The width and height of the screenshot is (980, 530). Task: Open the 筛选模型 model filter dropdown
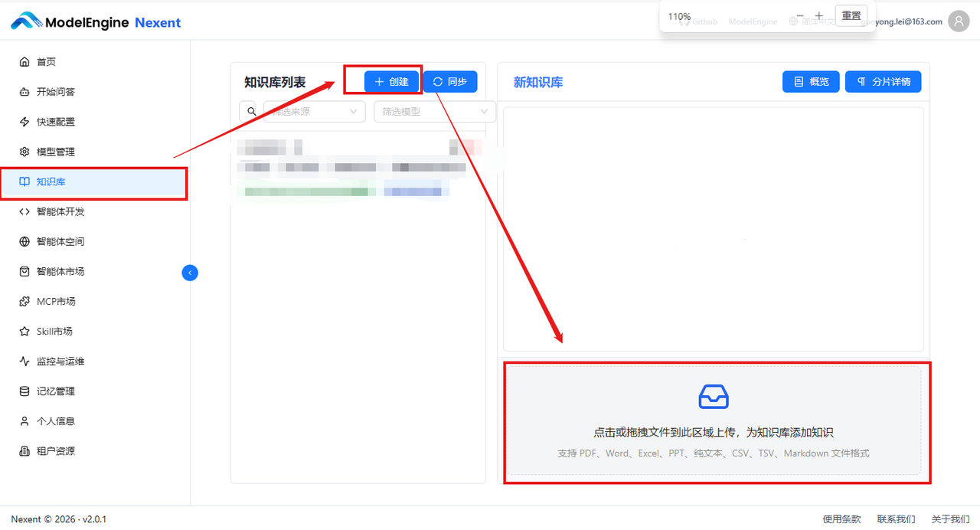tap(434, 112)
